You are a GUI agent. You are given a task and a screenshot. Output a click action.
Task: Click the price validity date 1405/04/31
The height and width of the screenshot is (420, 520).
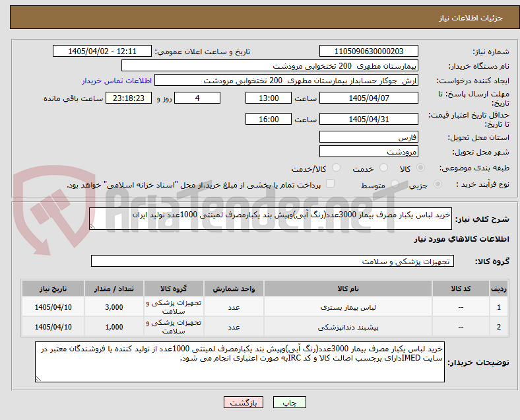pyautogui.click(x=369, y=119)
